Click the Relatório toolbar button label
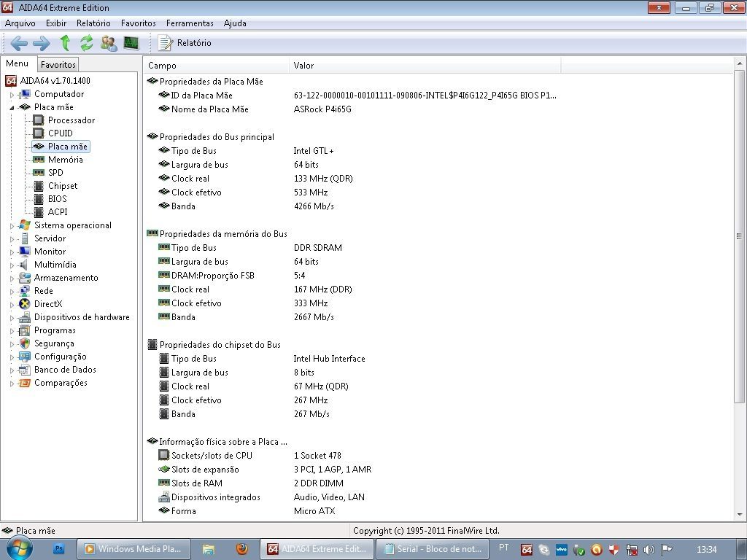 click(x=194, y=43)
